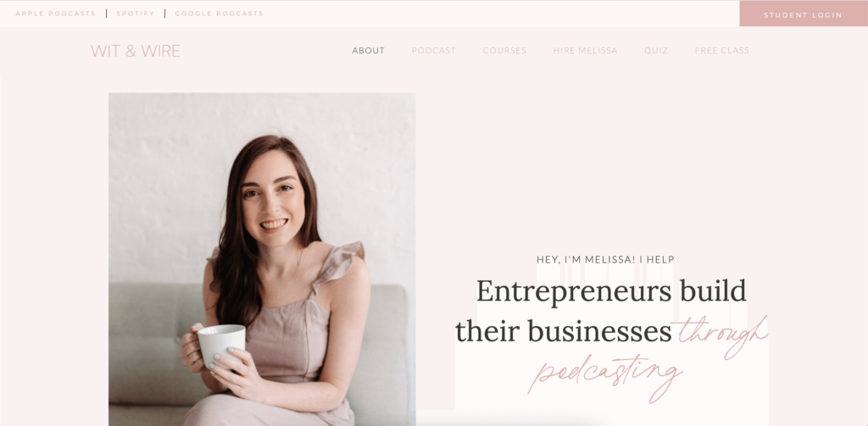
Task: Click the "their businesses" headline text
Action: (564, 331)
